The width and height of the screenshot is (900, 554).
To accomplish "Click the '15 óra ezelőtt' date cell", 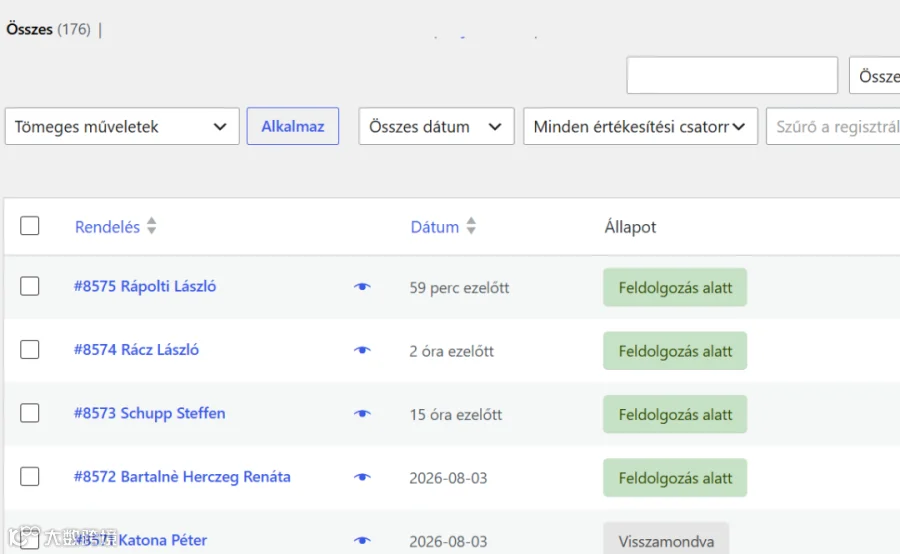I will (456, 414).
